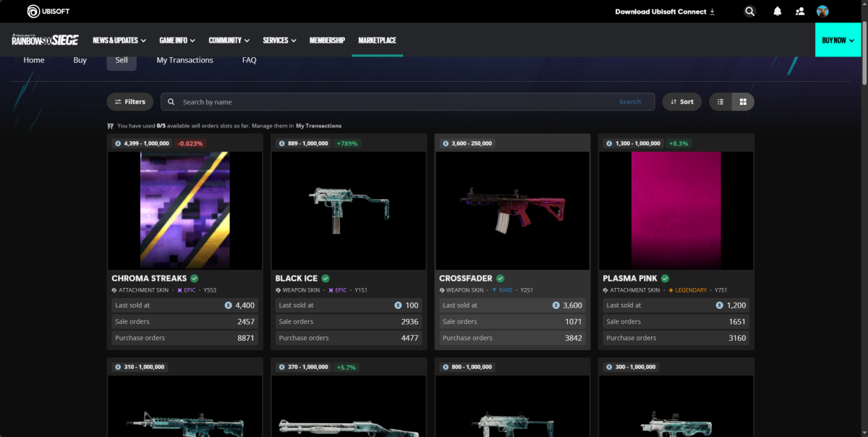Click Plasma Pink purchase orders count 3160
This screenshot has height=437, width=868.
point(737,338)
